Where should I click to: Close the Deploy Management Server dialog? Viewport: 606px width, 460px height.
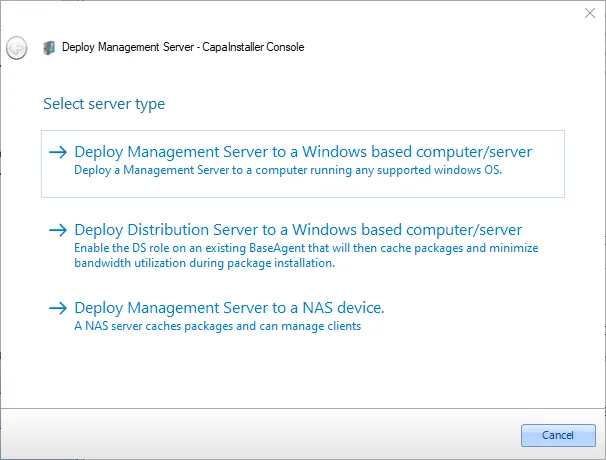point(590,13)
